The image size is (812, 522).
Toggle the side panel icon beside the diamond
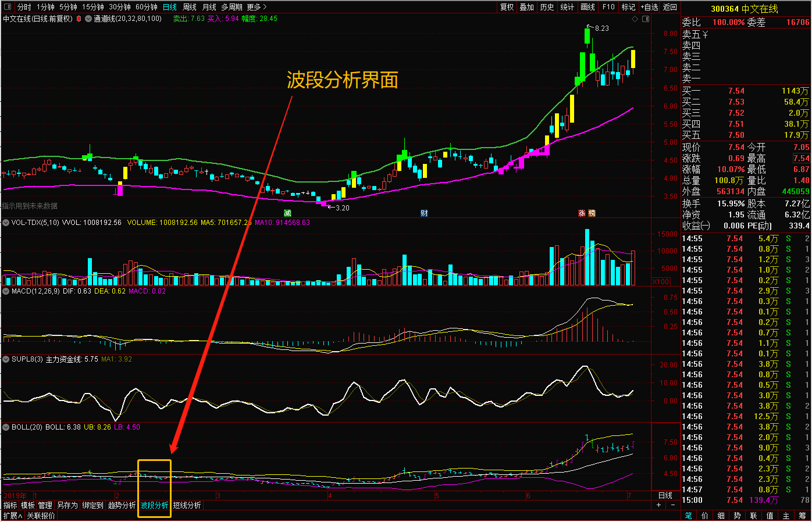(646, 19)
